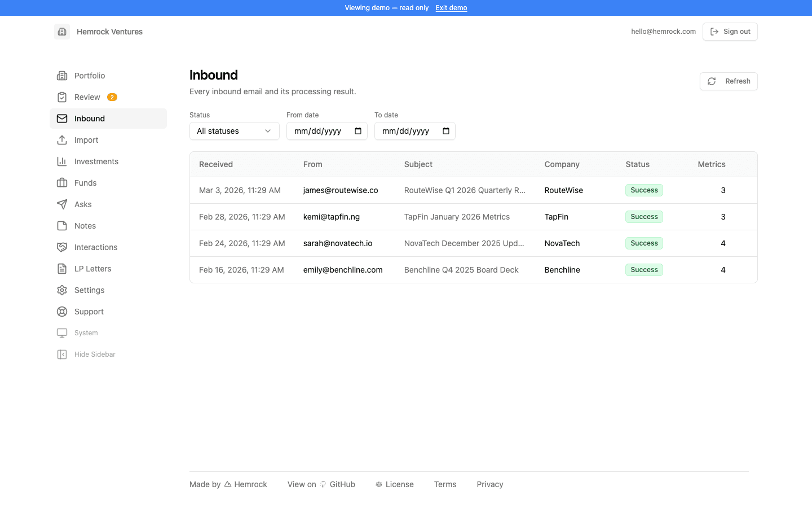Click View on GitHub link
Screen dimensions: 812x508
point(321,484)
